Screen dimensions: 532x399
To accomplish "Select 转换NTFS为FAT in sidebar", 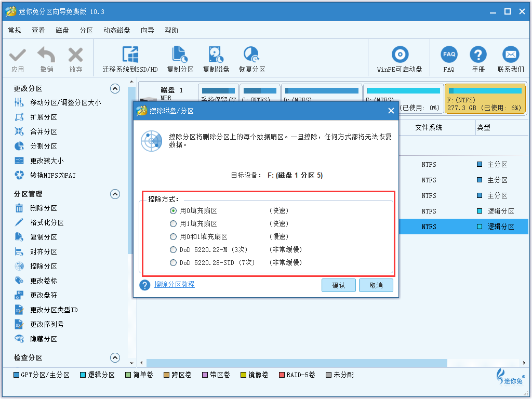I will point(45,176).
